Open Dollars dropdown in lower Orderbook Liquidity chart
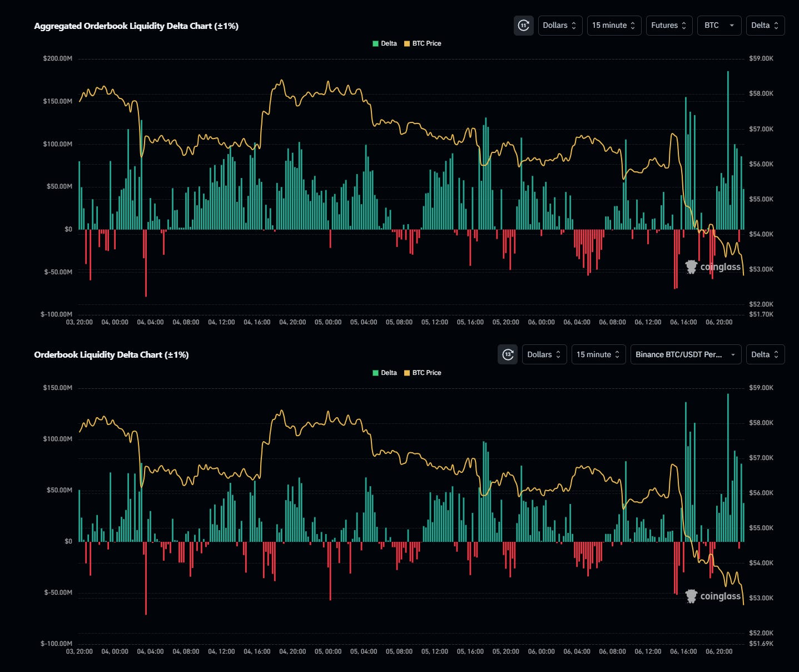Image resolution: width=799 pixels, height=672 pixels. click(x=544, y=354)
